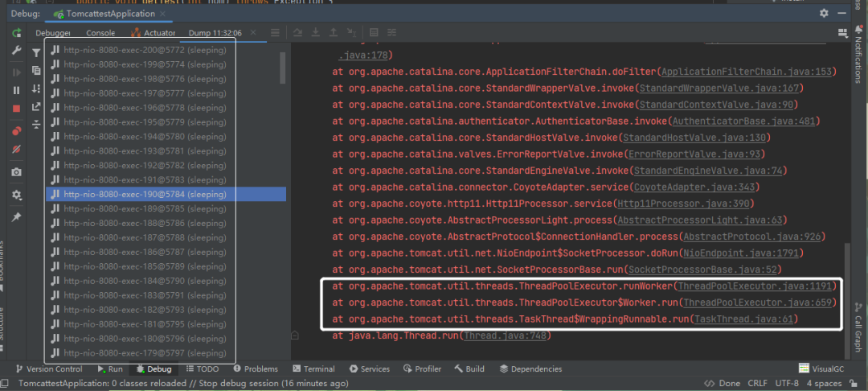
Task: Click the filter funnel icon in the dump panel
Action: pyautogui.click(x=36, y=52)
